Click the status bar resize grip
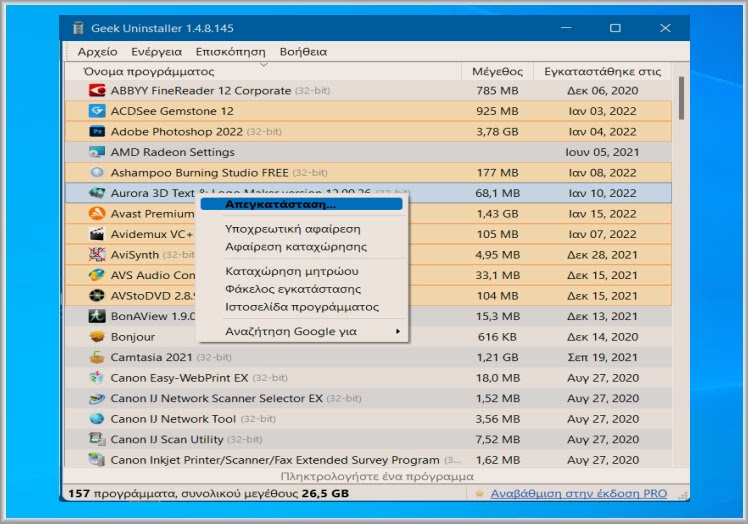748x524 pixels. 683,495
